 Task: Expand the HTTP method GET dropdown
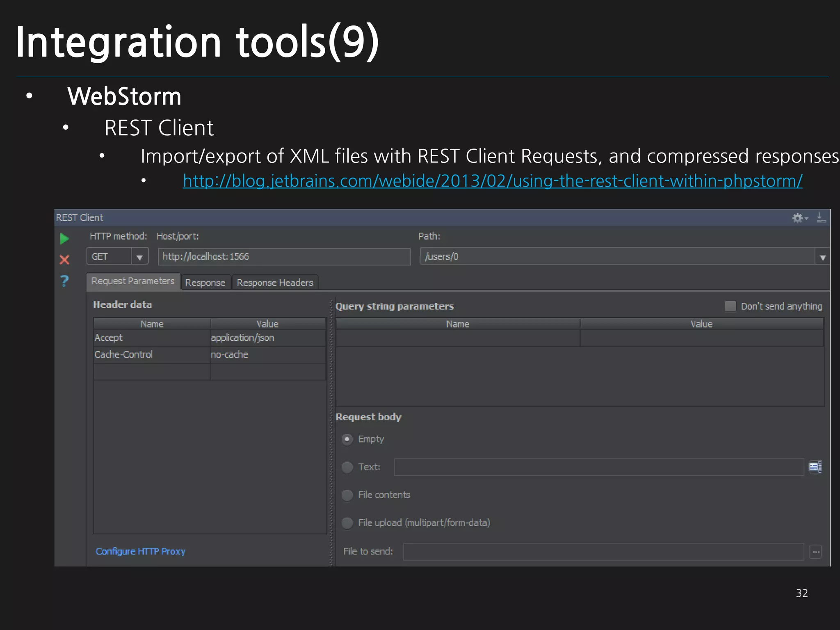[139, 257]
